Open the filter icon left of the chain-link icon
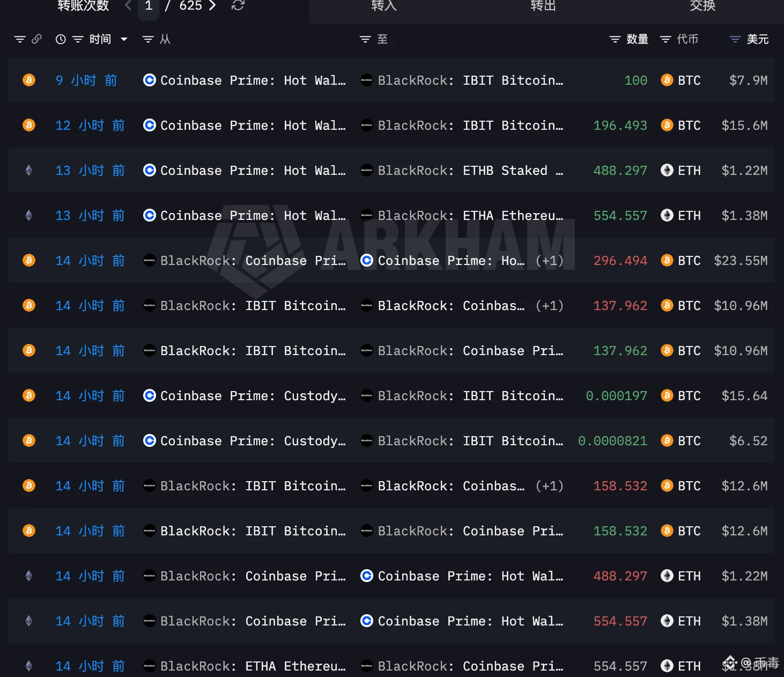This screenshot has height=677, width=784. click(x=20, y=39)
